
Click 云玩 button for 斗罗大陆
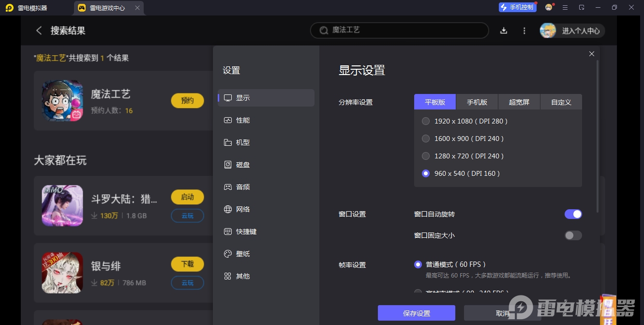187,216
